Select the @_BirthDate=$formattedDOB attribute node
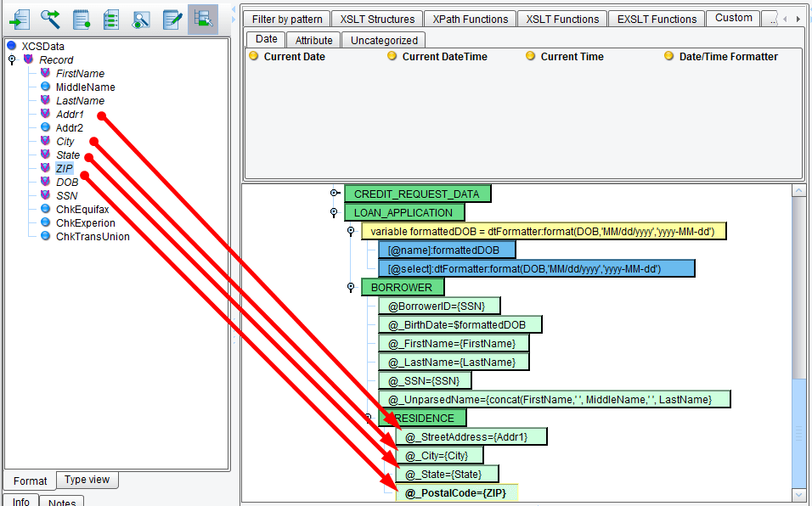This screenshot has height=506, width=812. click(x=460, y=324)
